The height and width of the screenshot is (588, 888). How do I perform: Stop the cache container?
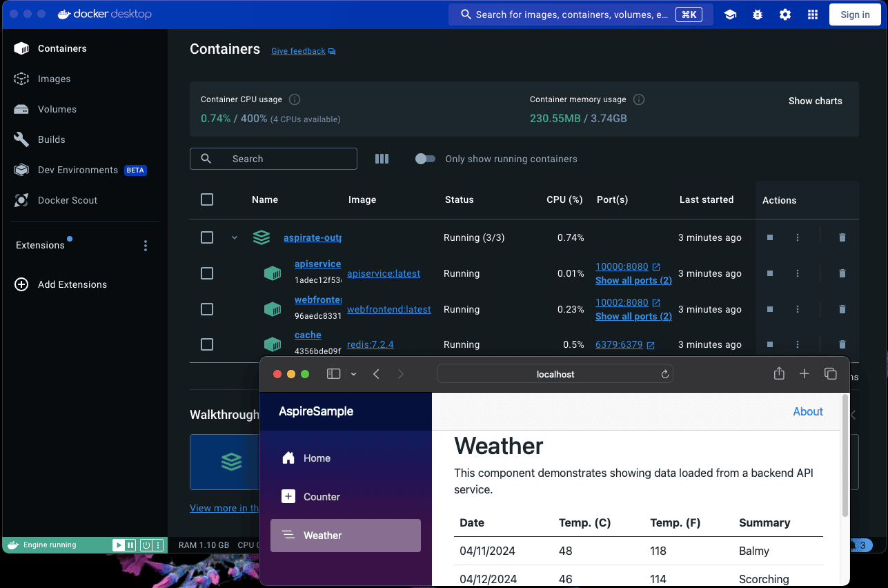(770, 344)
